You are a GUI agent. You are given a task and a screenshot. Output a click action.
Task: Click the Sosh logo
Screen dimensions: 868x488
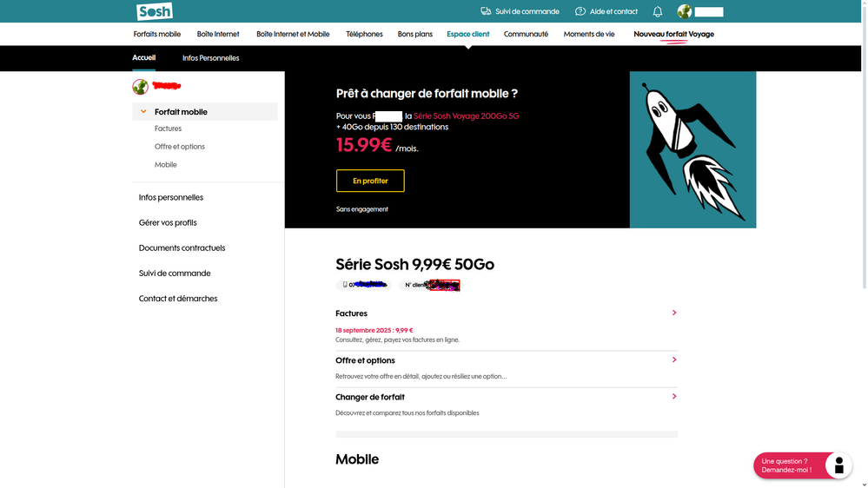(155, 11)
